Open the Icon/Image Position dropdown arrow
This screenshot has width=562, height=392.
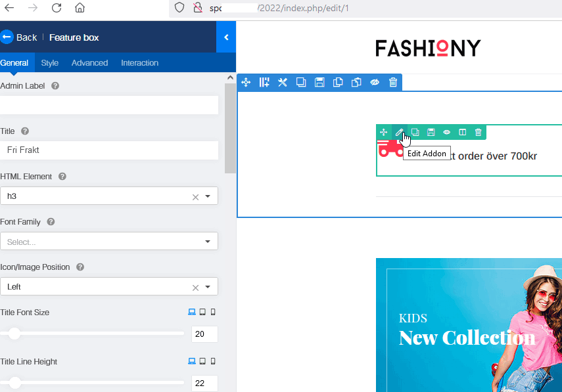click(208, 287)
